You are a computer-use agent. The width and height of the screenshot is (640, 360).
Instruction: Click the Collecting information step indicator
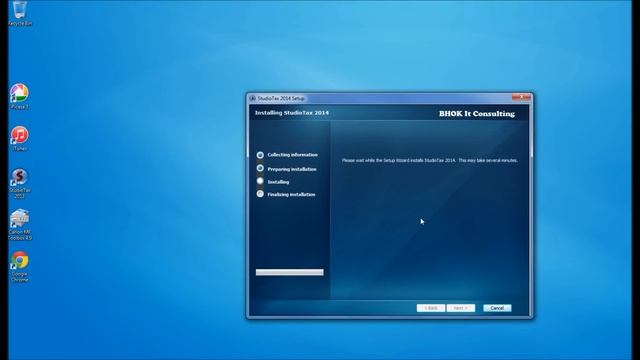coord(260,155)
